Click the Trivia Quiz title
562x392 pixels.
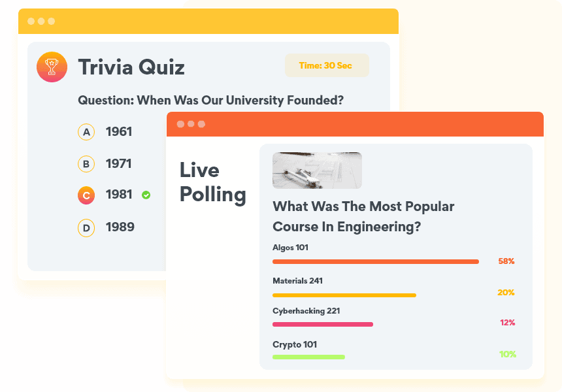pos(131,67)
